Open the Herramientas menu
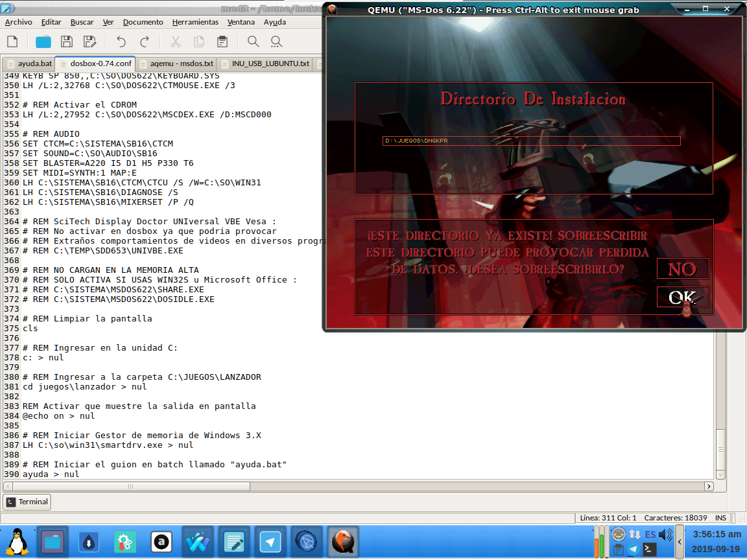The width and height of the screenshot is (747, 560). pos(195,22)
